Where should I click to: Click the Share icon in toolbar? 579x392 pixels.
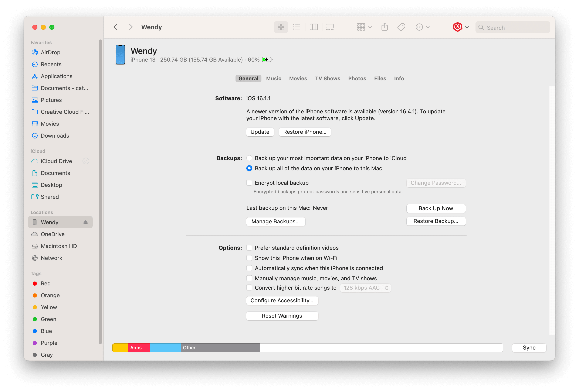coord(385,27)
